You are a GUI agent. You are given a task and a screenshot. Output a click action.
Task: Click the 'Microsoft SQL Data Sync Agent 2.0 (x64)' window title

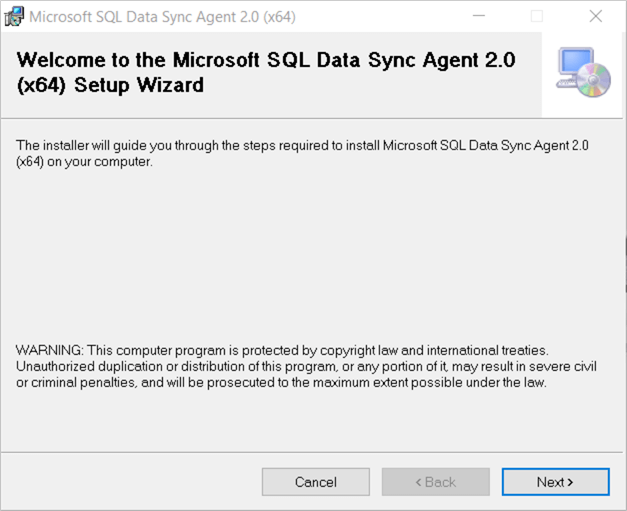click(x=162, y=17)
